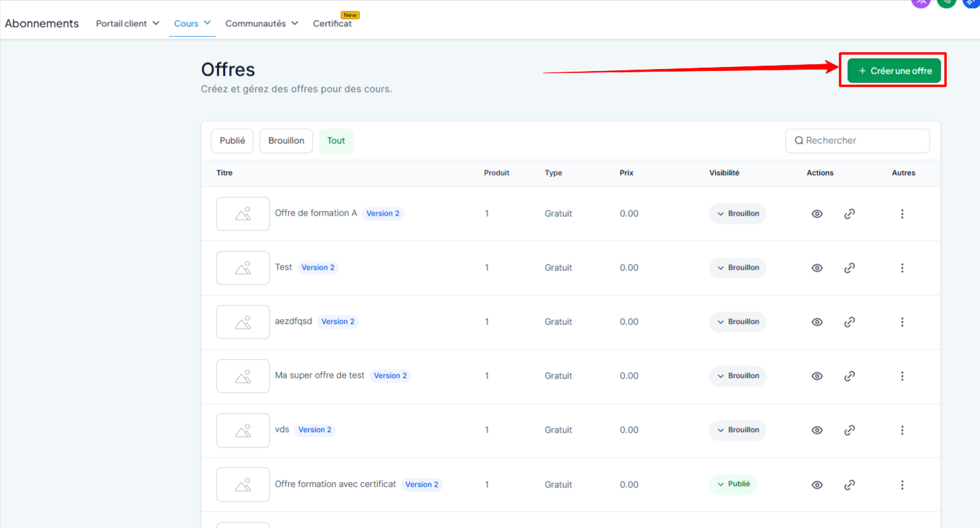Image resolution: width=980 pixels, height=528 pixels.
Task: Preview the "Test" offer eye icon
Action: tap(817, 268)
